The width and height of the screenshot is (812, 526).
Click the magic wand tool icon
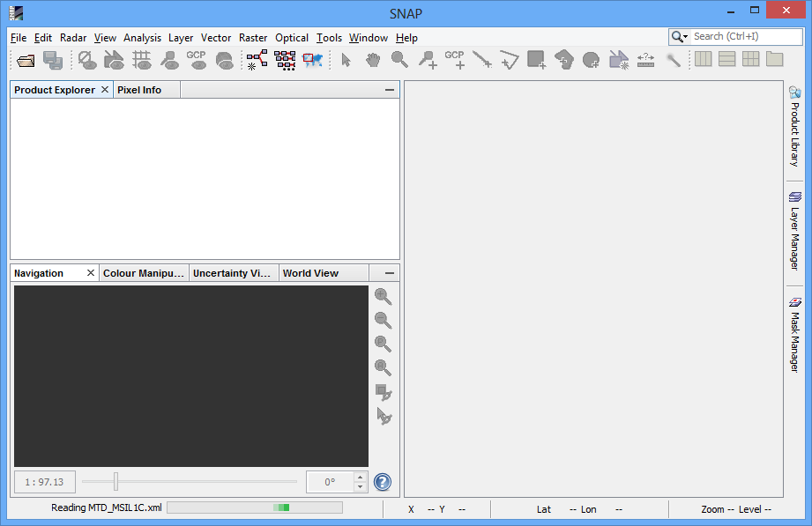pyautogui.click(x=673, y=60)
